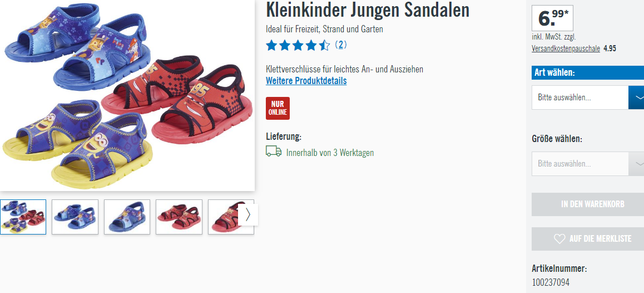This screenshot has height=293, width=644.
Task: Open the Versandkostenpauschale link
Action: click(x=566, y=48)
